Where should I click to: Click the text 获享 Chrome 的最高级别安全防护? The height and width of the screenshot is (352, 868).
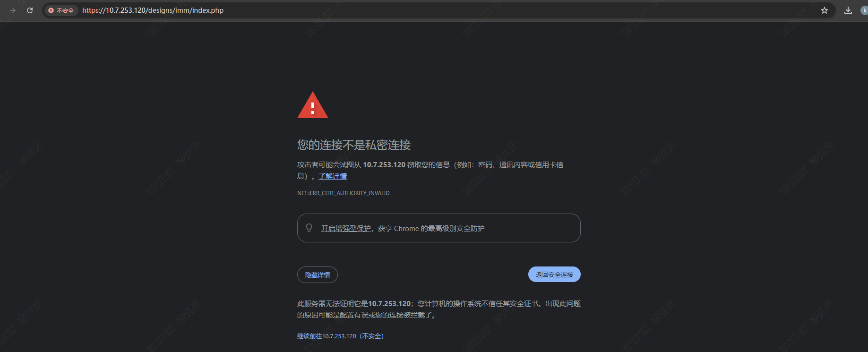[x=431, y=229]
